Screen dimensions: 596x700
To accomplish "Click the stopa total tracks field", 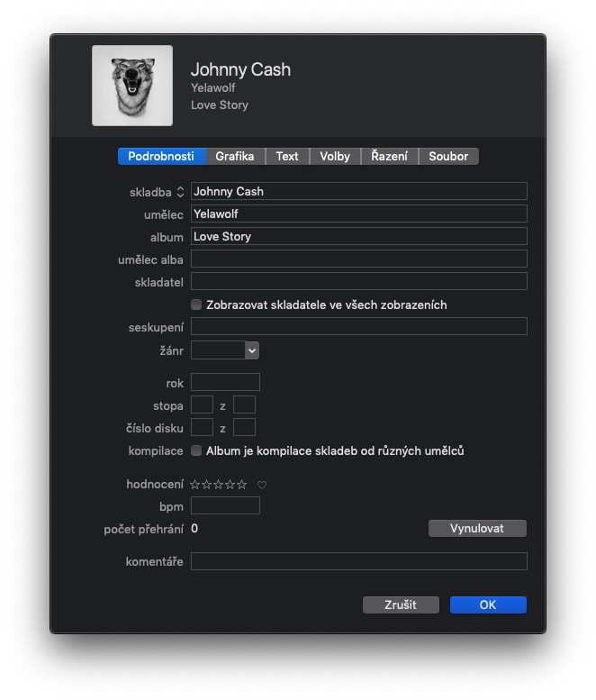I will point(245,405).
